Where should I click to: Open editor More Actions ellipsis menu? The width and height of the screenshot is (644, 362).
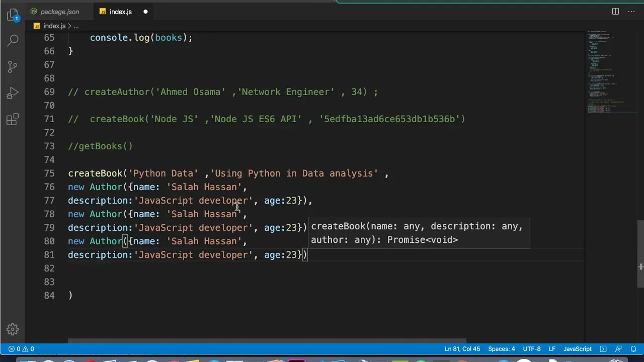click(631, 12)
